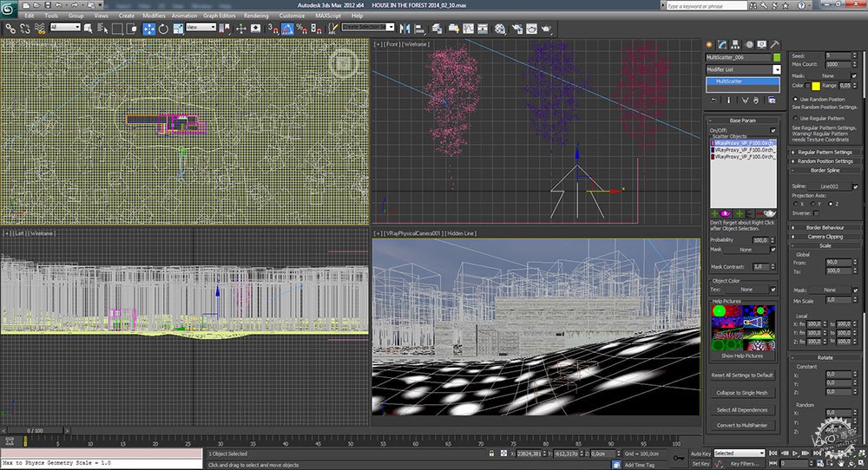
Task: Expand the Border Behaviour rollout
Action: coord(825,227)
